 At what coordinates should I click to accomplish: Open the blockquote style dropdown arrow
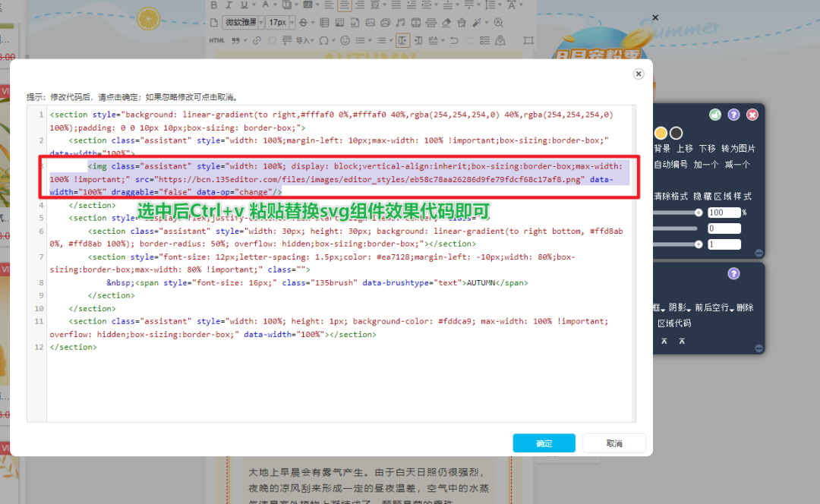[245, 40]
